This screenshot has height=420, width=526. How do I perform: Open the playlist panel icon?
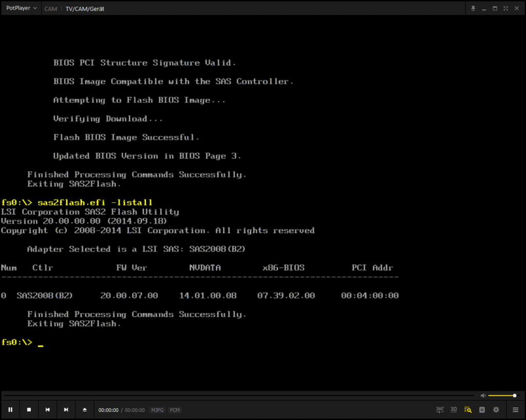pyautogui.click(x=482, y=410)
